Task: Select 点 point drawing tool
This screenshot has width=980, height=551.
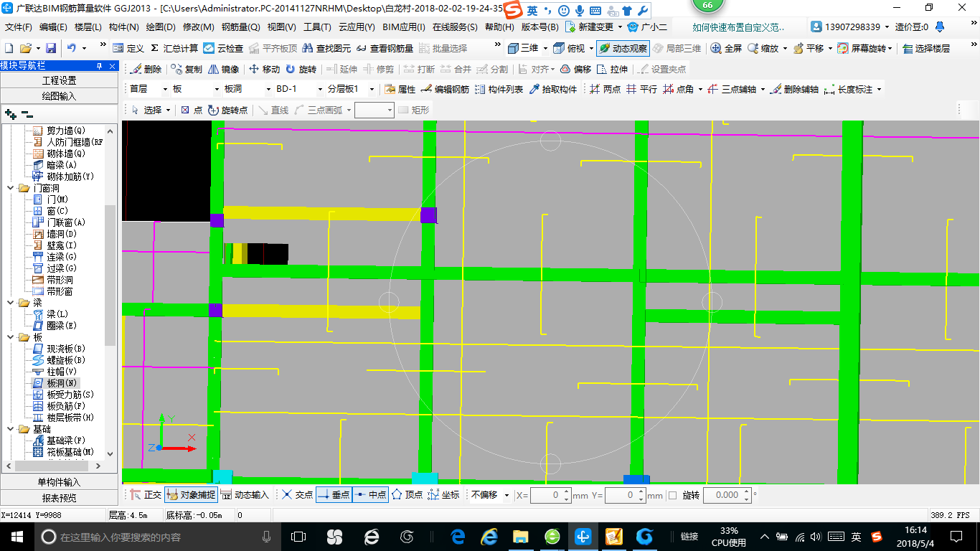Action: (192, 110)
